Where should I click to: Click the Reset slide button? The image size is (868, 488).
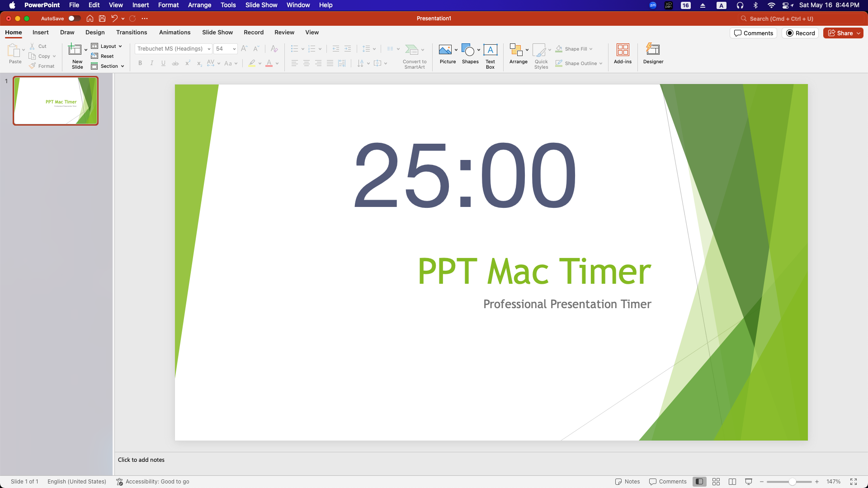(x=103, y=56)
